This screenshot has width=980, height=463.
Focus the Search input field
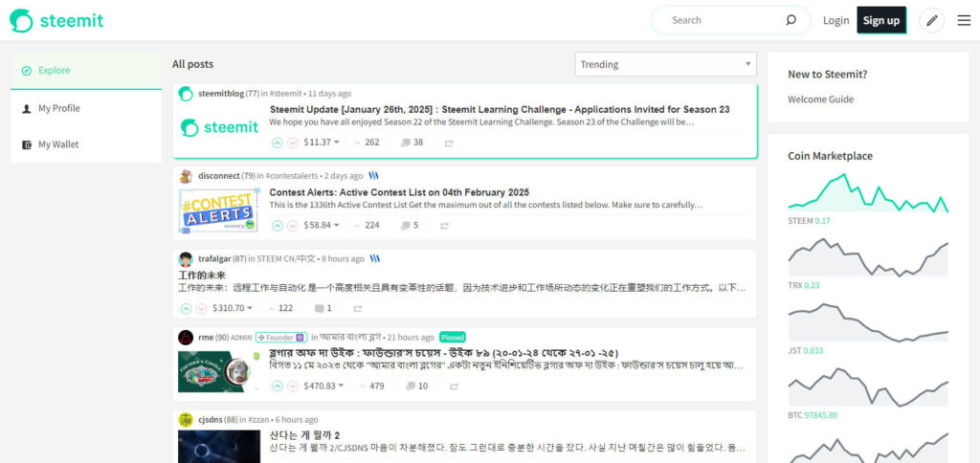point(725,20)
